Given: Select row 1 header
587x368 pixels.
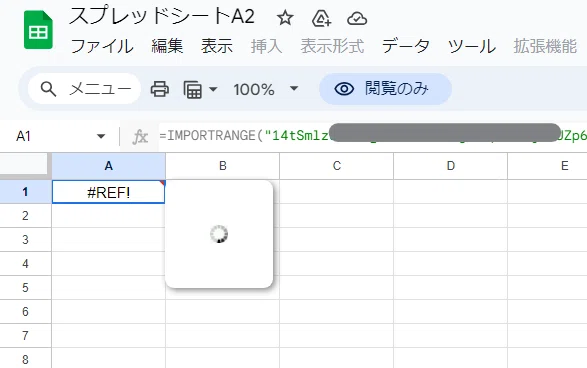Looking at the screenshot, I should pyautogui.click(x=25, y=192).
